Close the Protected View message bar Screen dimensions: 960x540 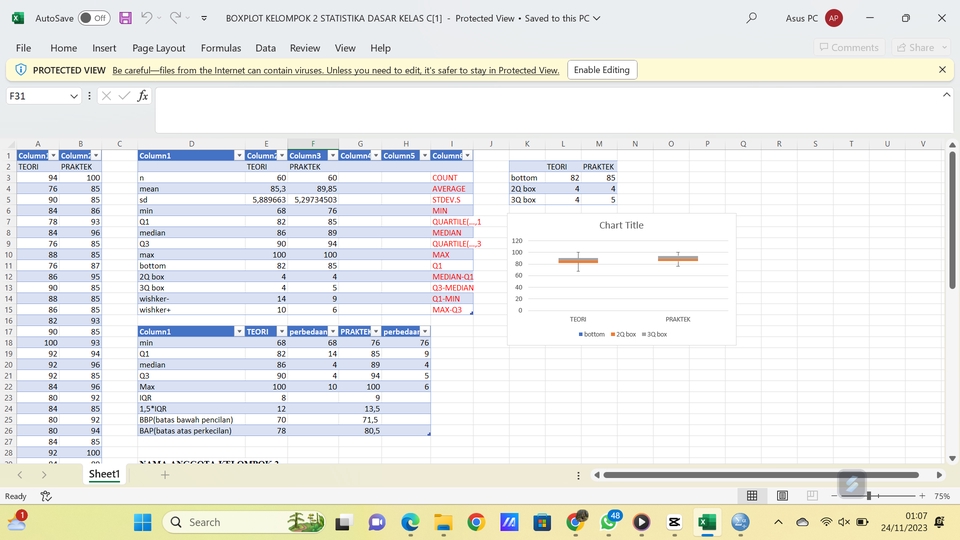click(x=942, y=70)
